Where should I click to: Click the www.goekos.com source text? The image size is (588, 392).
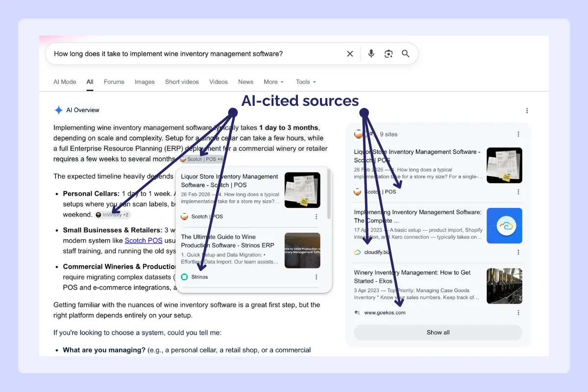(385, 313)
